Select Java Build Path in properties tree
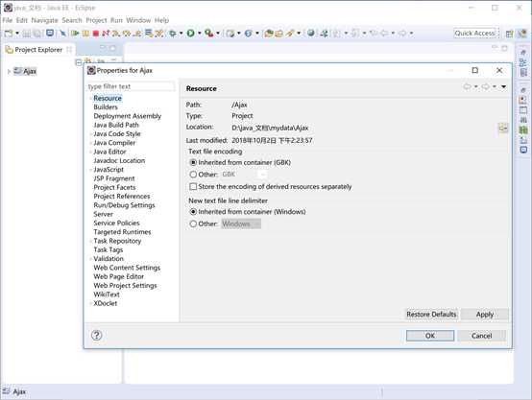The image size is (532, 400). 116,125
